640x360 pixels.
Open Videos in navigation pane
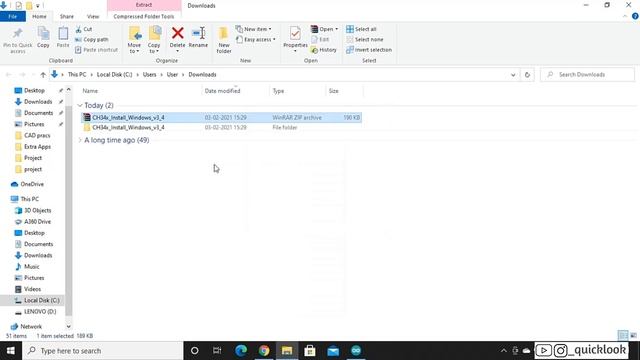click(x=32, y=289)
